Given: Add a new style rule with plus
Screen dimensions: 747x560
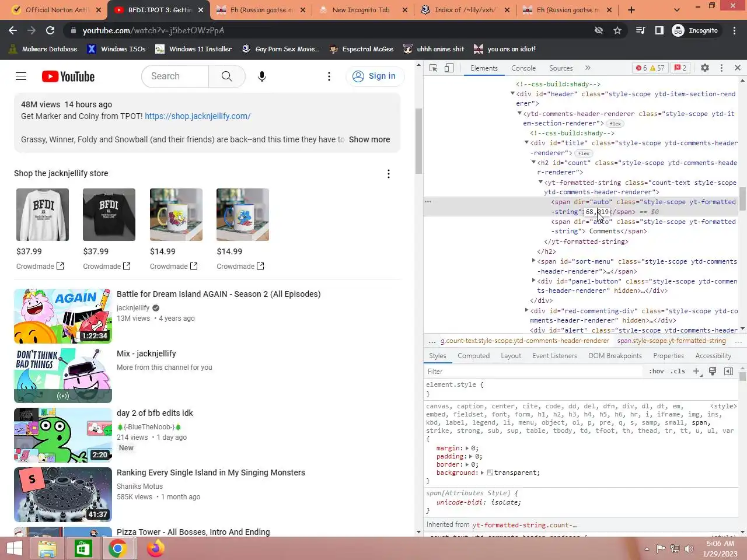Looking at the screenshot, I should (x=696, y=372).
